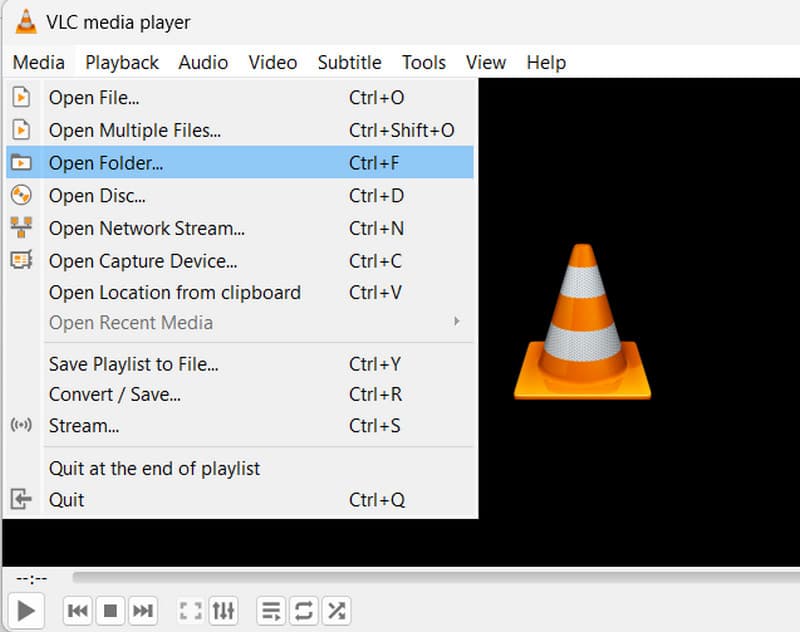The image size is (800, 632).
Task: Choose Open Network Stream... entry
Action: pyautogui.click(x=240, y=227)
